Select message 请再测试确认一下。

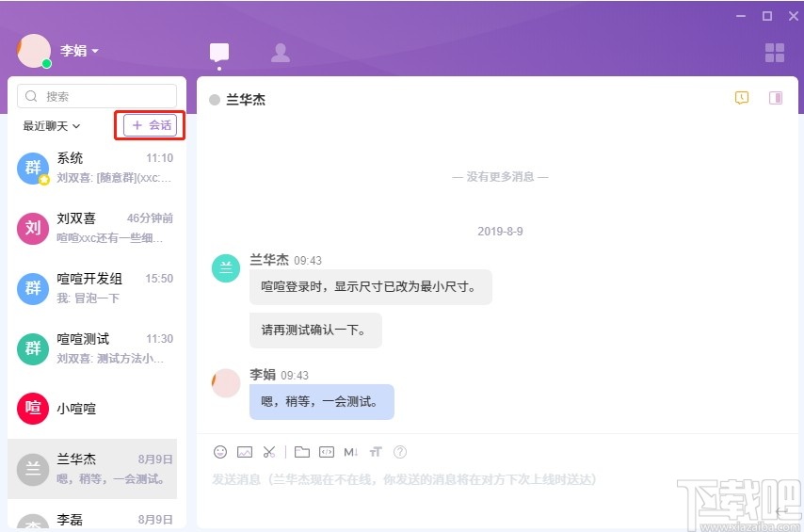[315, 330]
